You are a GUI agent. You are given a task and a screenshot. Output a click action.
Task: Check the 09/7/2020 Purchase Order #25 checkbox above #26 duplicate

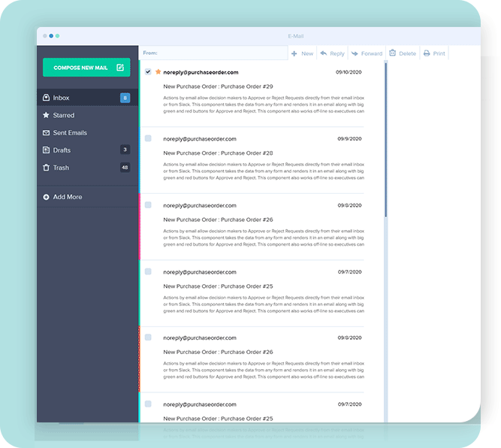click(x=148, y=271)
